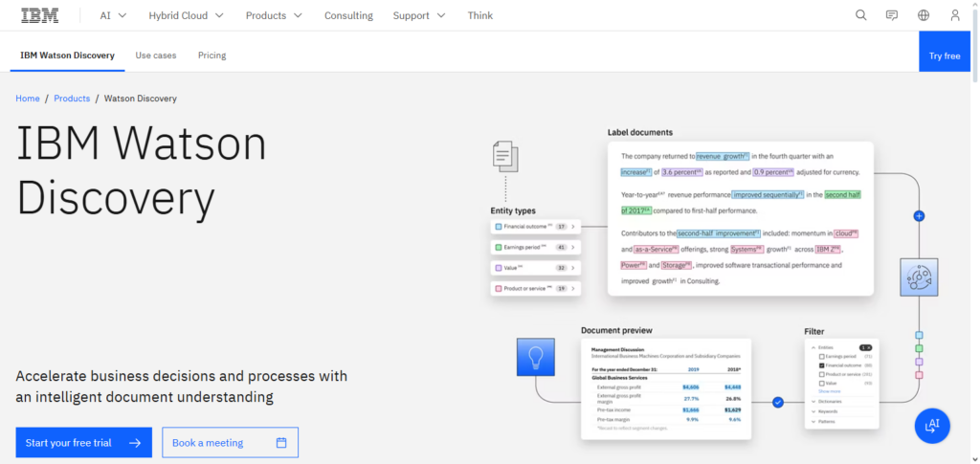This screenshot has height=464, width=980.
Task: Open the Financial outcome entity type row
Action: click(536, 227)
